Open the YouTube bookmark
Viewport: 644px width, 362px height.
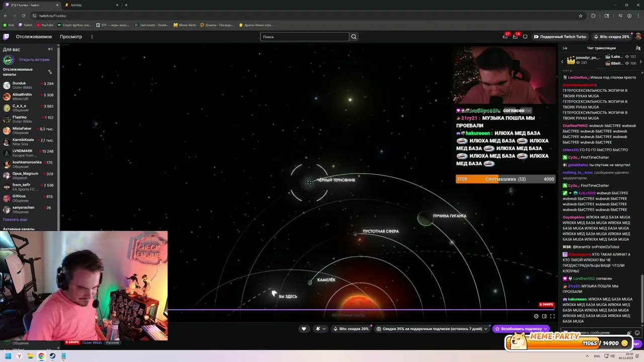click(x=45, y=25)
